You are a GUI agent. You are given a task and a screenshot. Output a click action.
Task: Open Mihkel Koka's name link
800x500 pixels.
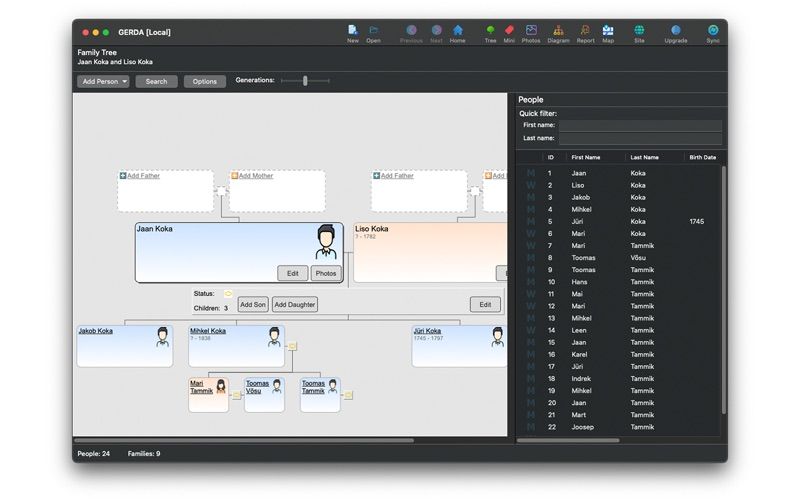tap(208, 331)
